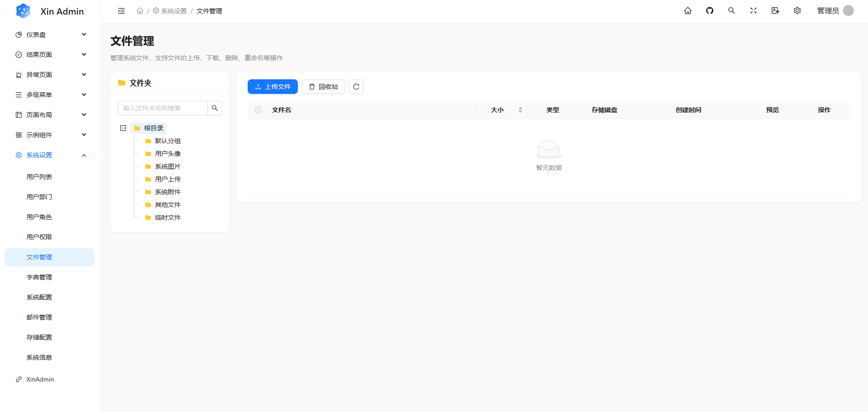Viewport: 868px width, 413px height.
Task: Collapse the System Settings sidebar menu
Action: click(50, 155)
